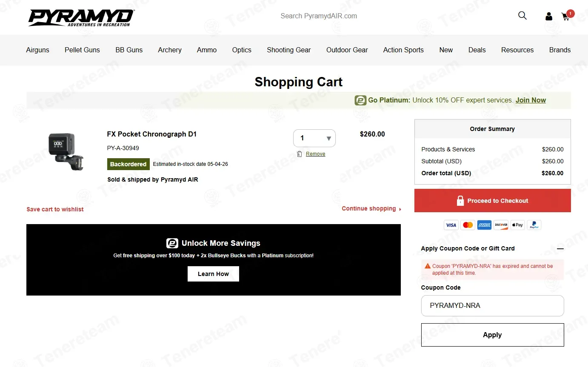The image size is (588, 367).
Task: Click the red warning triangle icon
Action: click(x=428, y=266)
